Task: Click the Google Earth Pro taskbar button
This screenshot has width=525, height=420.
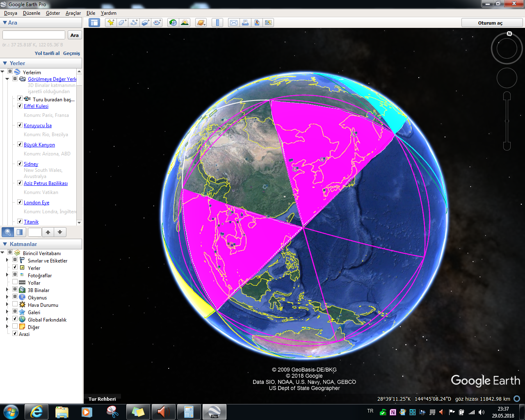Action: (214, 412)
